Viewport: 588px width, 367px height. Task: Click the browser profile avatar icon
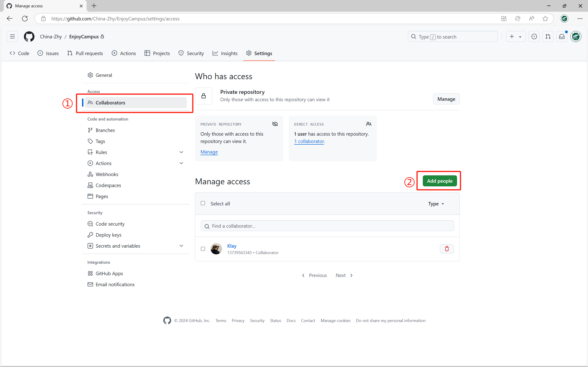564,19
